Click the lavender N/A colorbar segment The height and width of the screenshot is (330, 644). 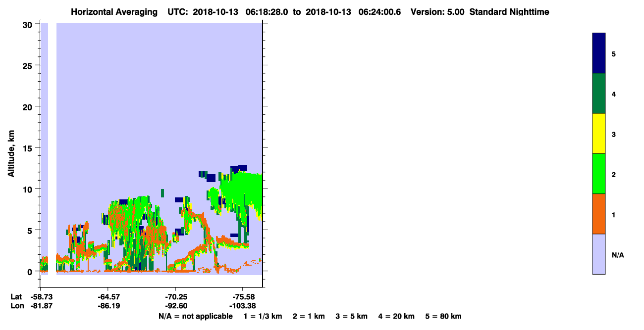tap(599, 254)
